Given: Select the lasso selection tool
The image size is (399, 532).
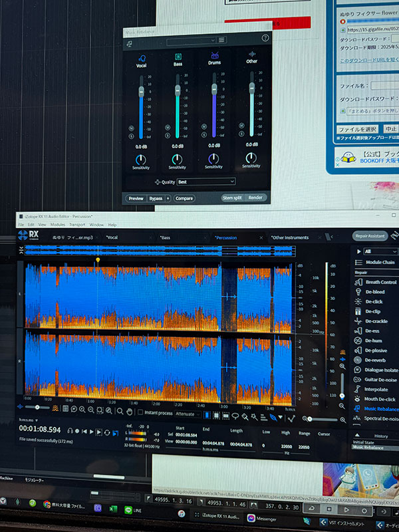Looking at the screenshot, I should coord(235,416).
